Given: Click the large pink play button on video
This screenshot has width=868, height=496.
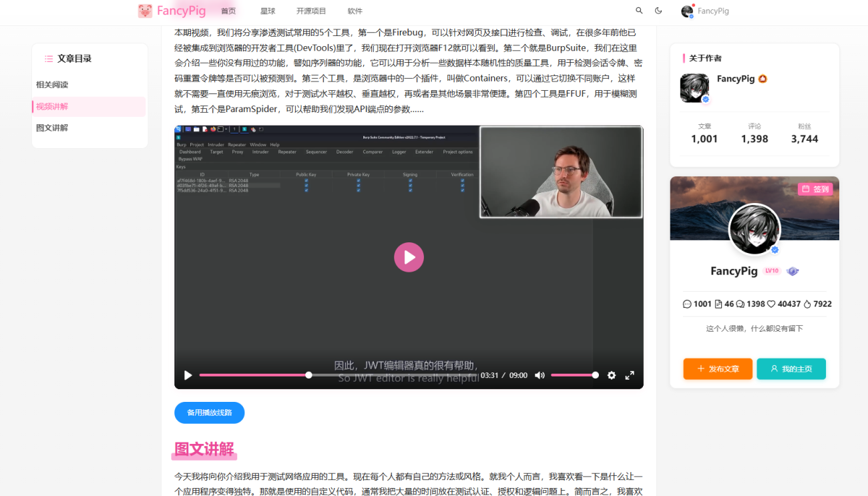Looking at the screenshot, I should coord(409,257).
